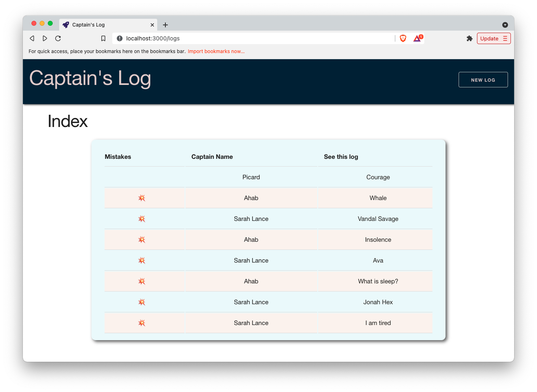Image resolution: width=537 pixels, height=392 pixels.
Task: Click the Update button
Action: click(494, 38)
